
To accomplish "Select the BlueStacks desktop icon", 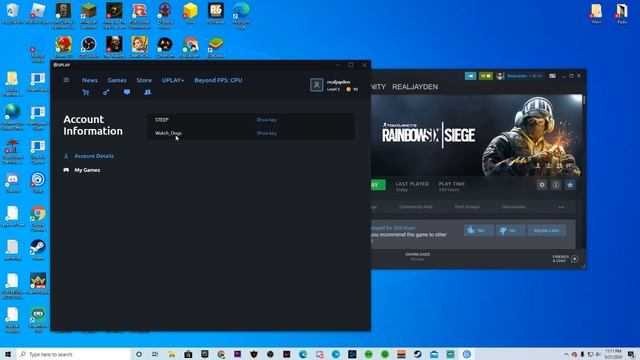I will pyautogui.click(x=216, y=47).
